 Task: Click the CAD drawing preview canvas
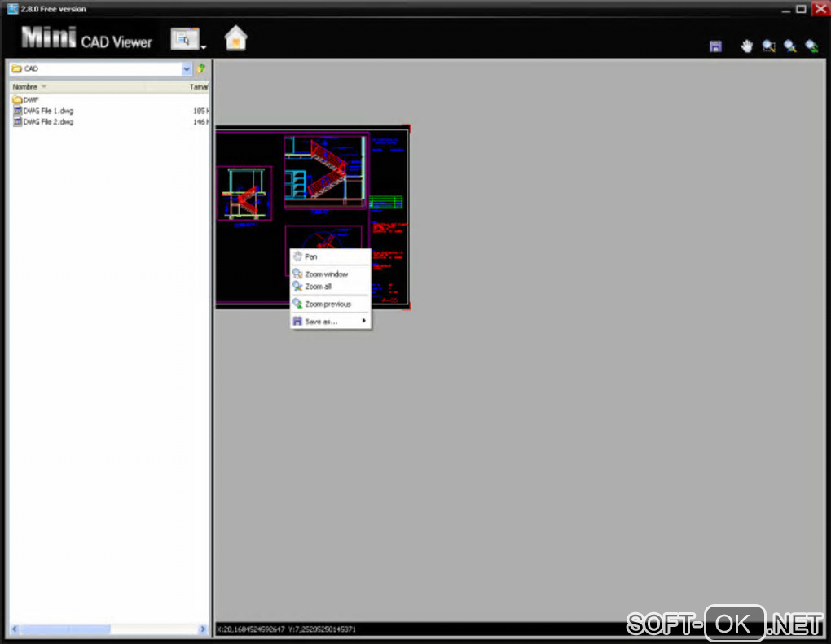(312, 217)
